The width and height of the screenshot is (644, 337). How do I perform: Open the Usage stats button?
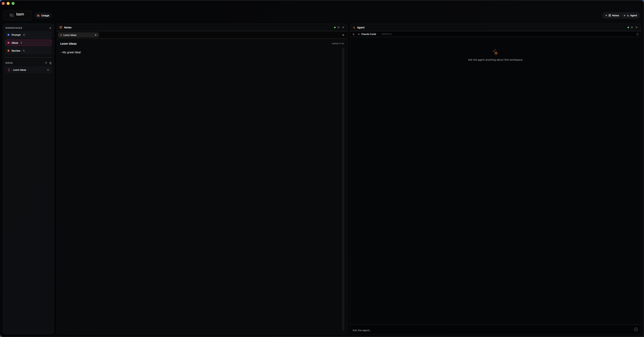coord(43,16)
